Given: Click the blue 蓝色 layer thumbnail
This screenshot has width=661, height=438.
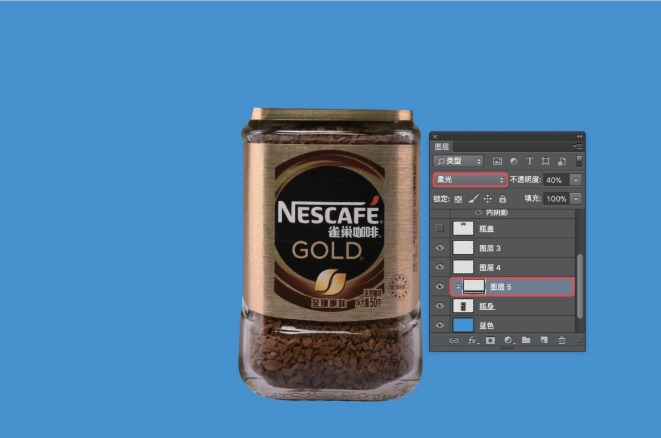Looking at the screenshot, I should (463, 325).
